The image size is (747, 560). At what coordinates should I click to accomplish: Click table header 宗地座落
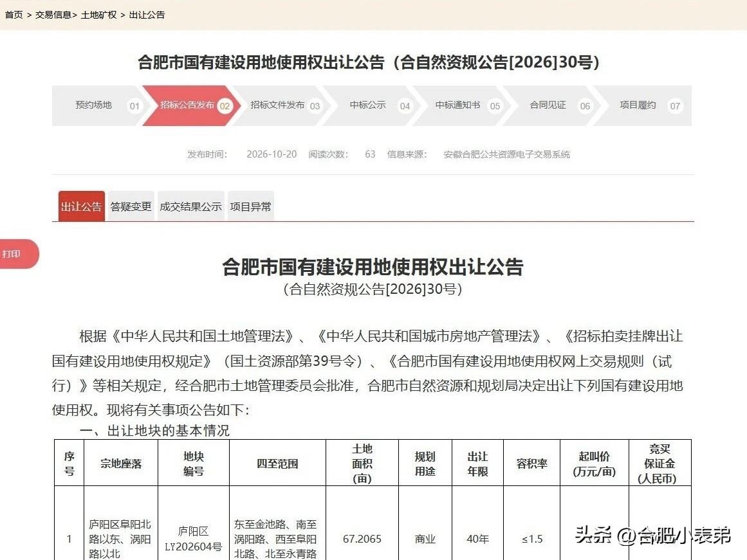click(x=121, y=464)
